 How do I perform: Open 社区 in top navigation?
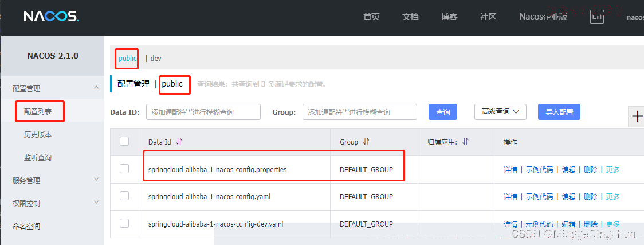pyautogui.click(x=488, y=17)
